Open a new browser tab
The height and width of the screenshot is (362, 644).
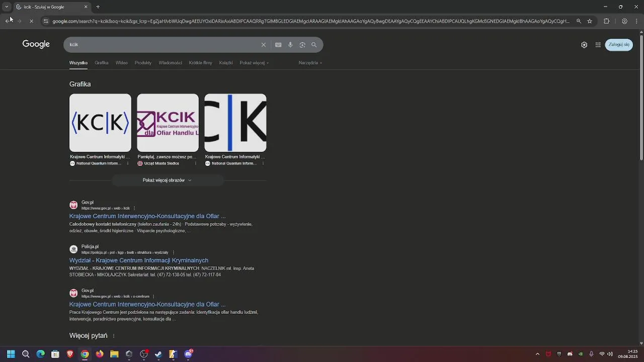pyautogui.click(x=98, y=7)
